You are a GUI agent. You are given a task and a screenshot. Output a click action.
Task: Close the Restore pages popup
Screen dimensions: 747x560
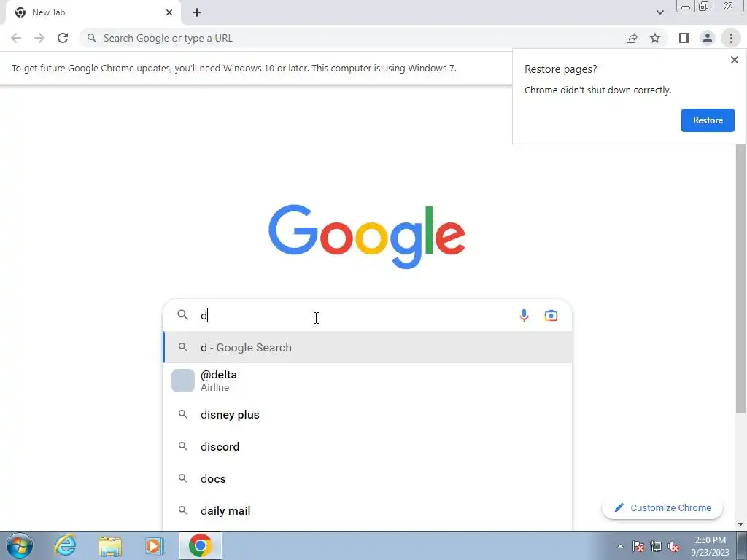tap(734, 60)
